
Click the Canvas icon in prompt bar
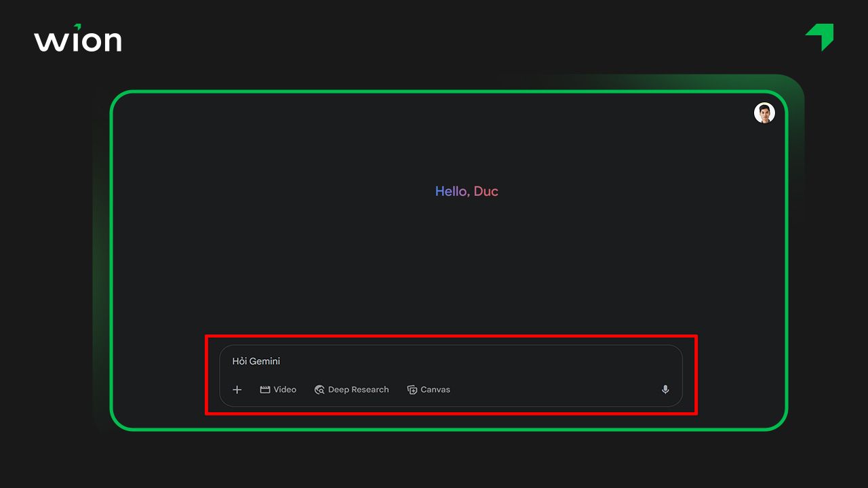(x=412, y=390)
